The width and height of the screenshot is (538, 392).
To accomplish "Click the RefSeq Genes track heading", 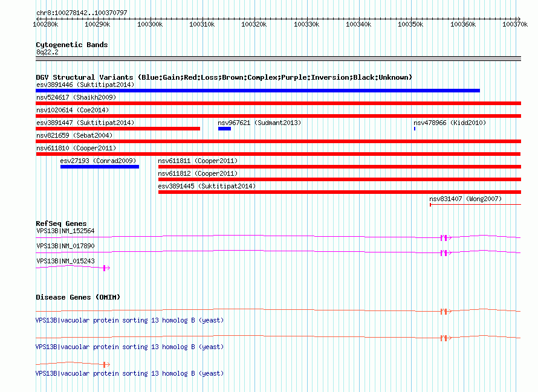I will click(x=61, y=223).
